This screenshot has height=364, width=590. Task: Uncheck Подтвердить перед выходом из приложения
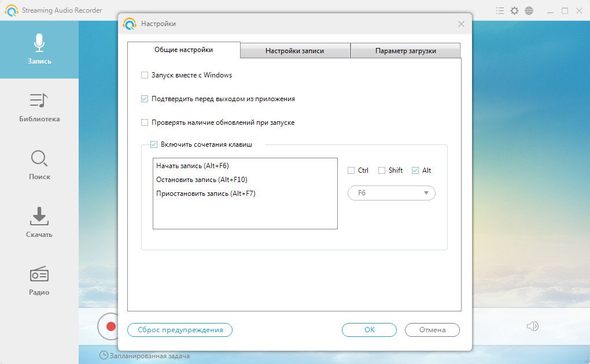[x=145, y=99]
